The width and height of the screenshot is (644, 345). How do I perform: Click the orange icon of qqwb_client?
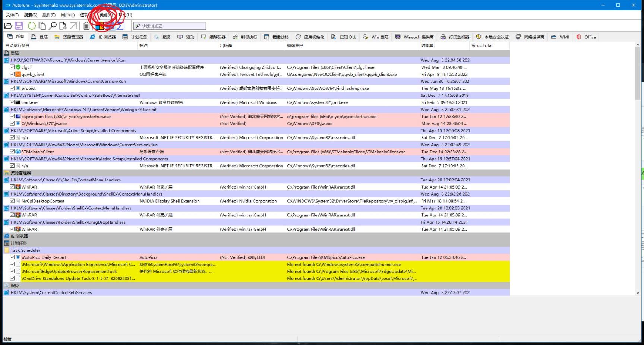coord(18,74)
